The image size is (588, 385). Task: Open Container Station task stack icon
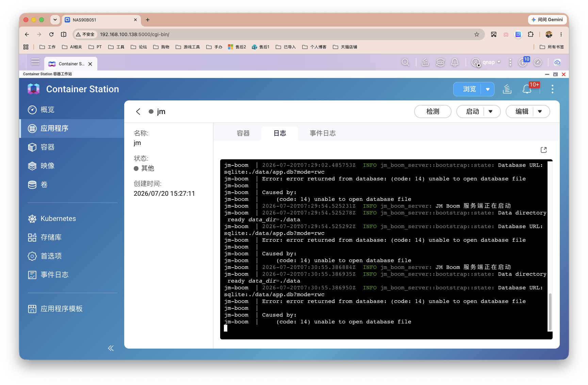(507, 89)
